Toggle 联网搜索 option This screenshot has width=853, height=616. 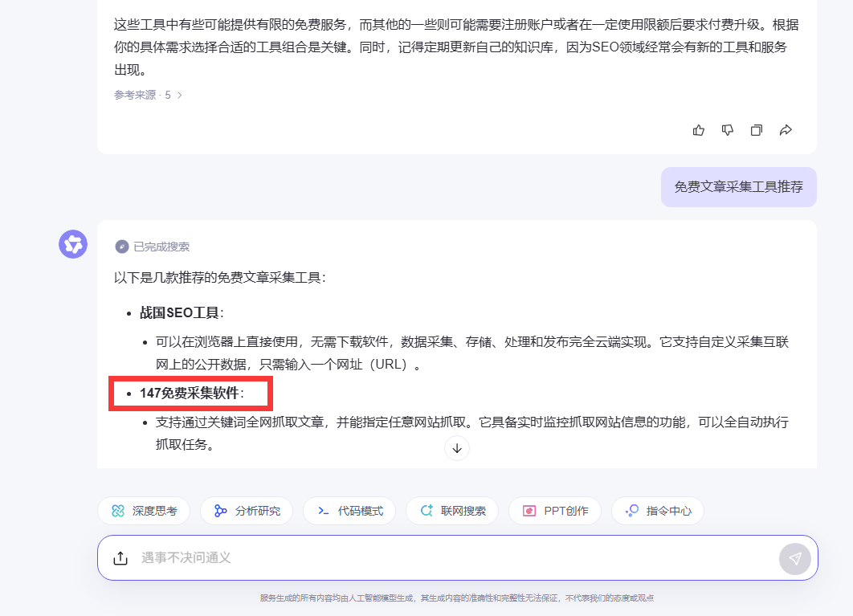(452, 511)
